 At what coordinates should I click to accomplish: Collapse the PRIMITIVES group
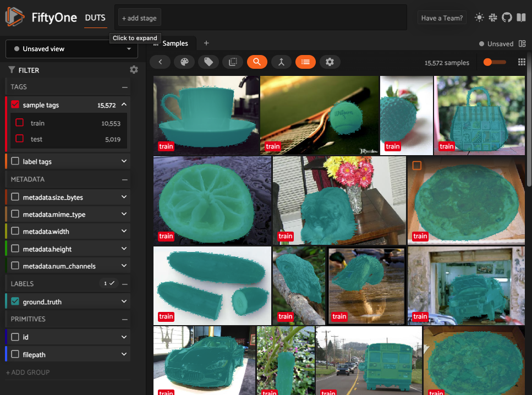(125, 319)
